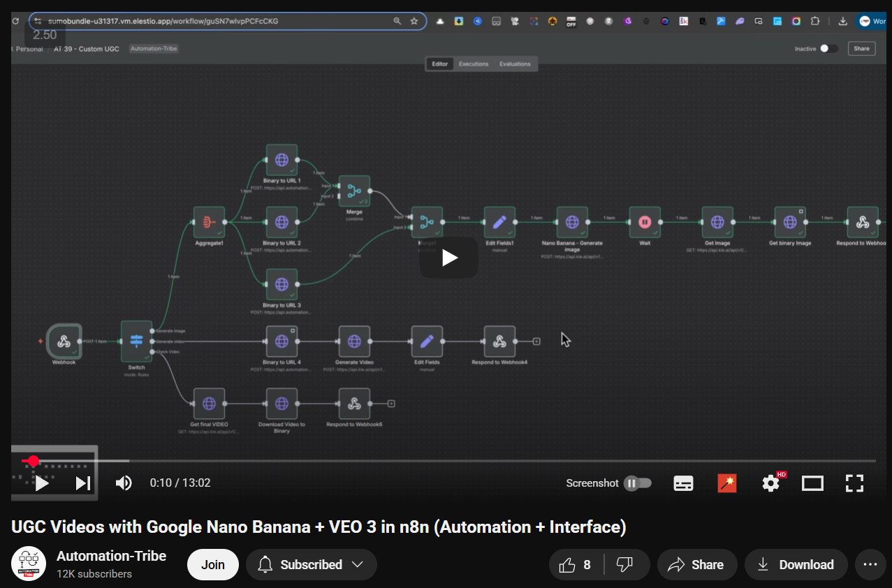Open the extensions puzzle piece icon
The image size is (892, 588).
pos(814,21)
